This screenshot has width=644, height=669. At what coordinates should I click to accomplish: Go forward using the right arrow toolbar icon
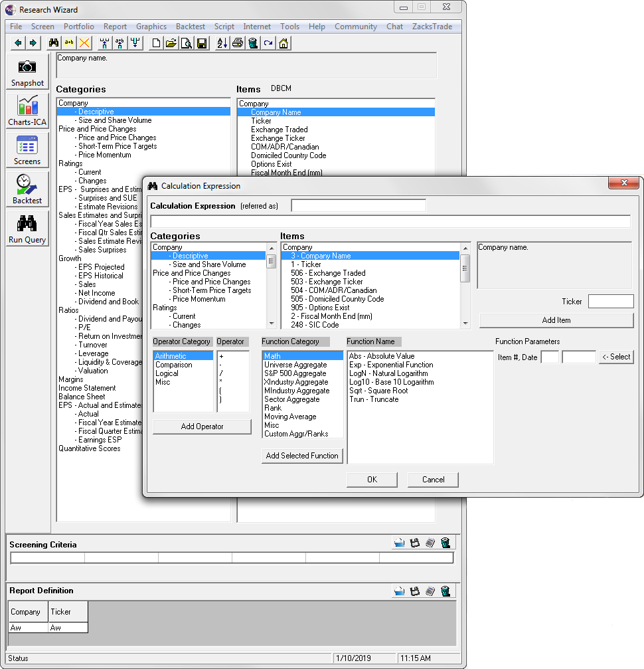click(33, 43)
